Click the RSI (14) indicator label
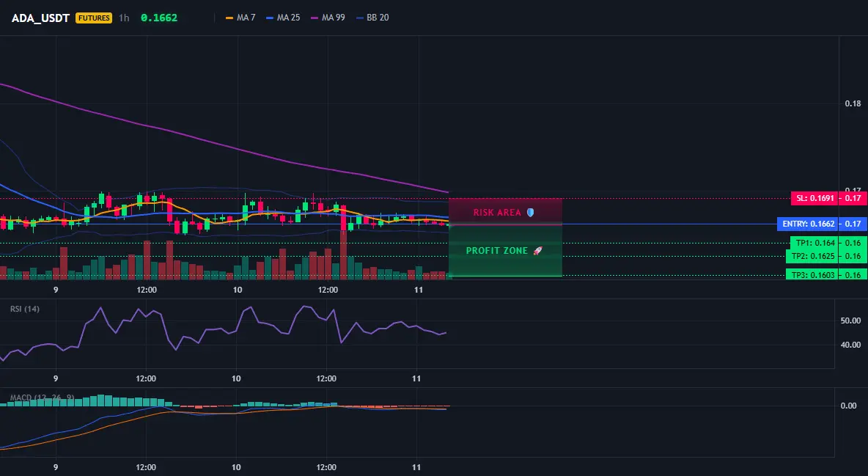The width and height of the screenshot is (868, 476). point(25,309)
